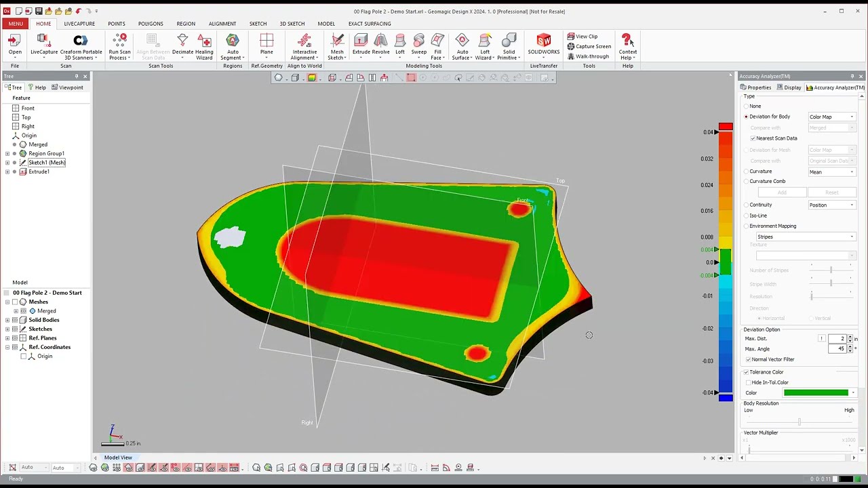Switch to the LIVECAPTURE ribbon tab
Viewport: 868px width, 488px height.
point(79,24)
